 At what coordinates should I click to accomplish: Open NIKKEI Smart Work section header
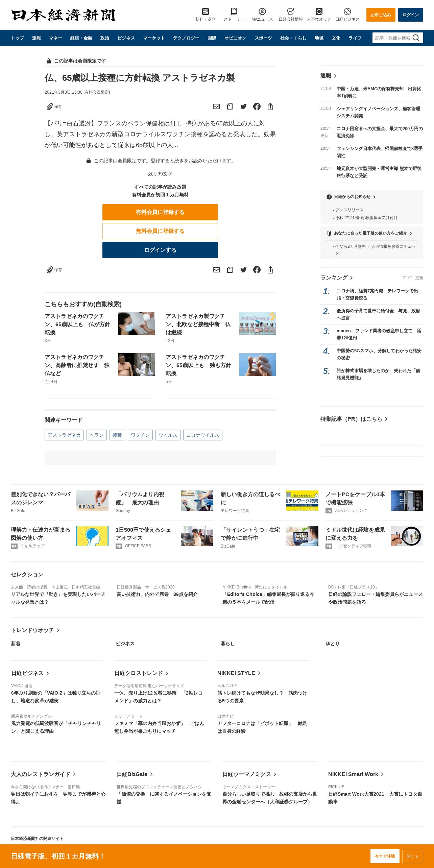[x=356, y=774]
